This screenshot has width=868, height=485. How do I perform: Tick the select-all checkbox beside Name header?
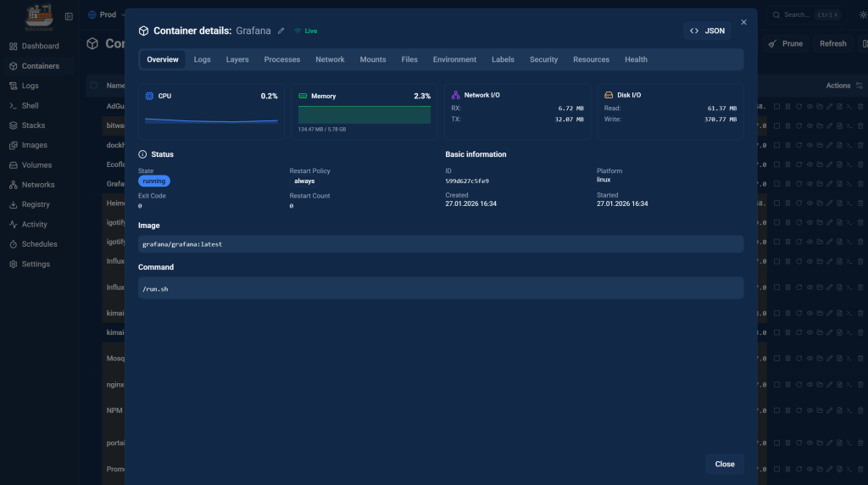coord(94,86)
